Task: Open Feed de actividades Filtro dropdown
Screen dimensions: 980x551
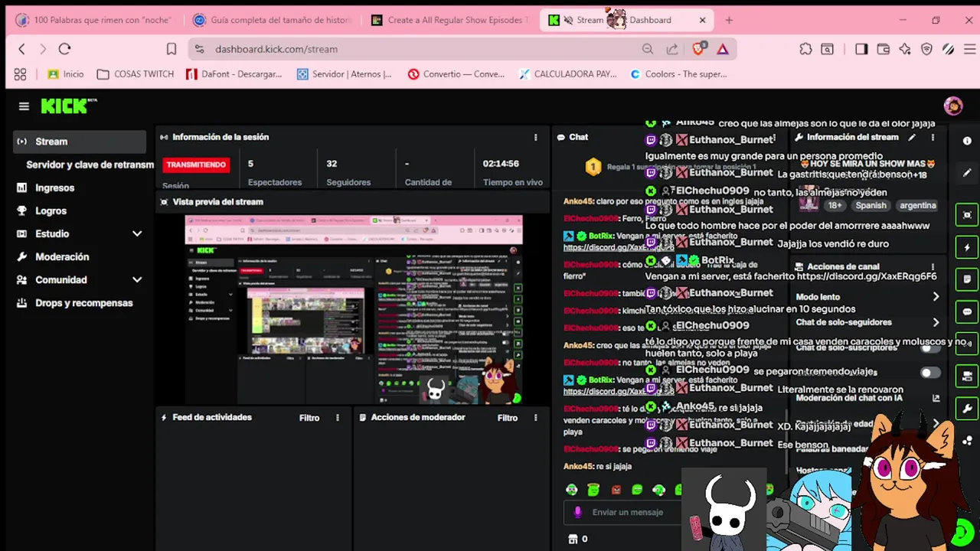Action: [x=309, y=418]
